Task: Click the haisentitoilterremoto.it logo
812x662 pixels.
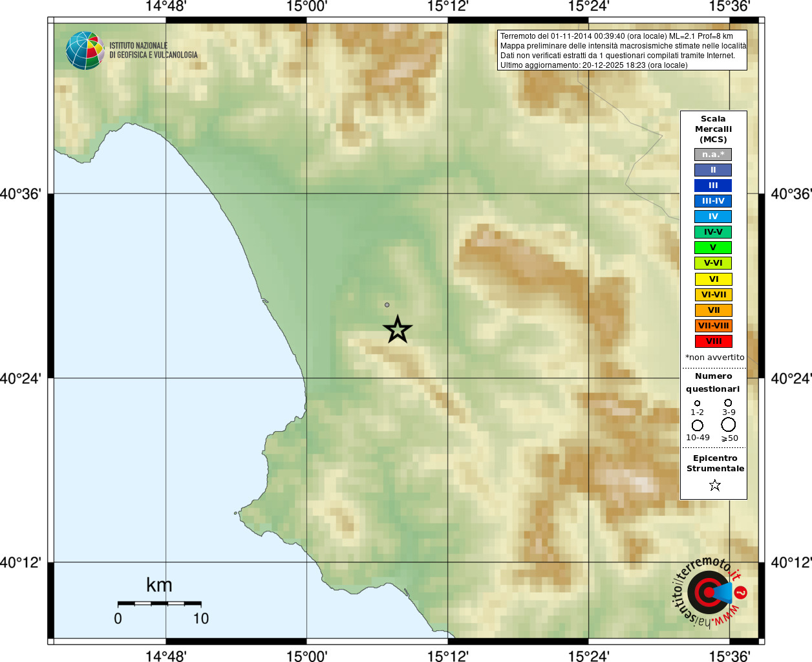Action: (x=710, y=592)
